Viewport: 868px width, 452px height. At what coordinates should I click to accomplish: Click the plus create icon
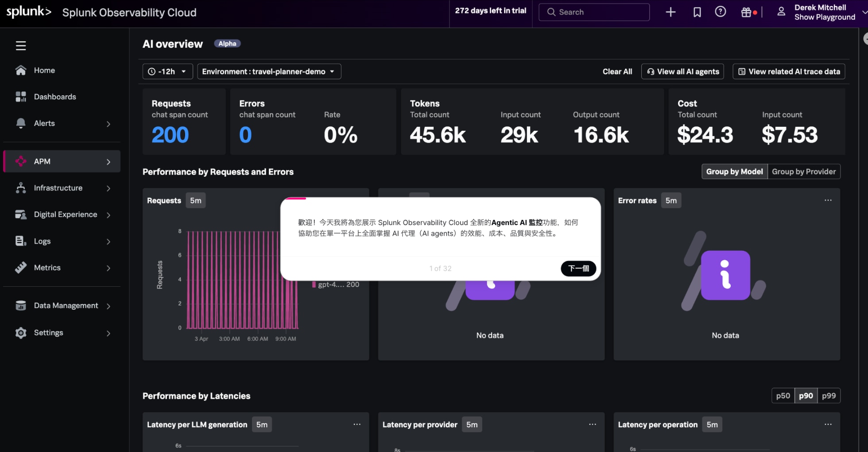tap(670, 12)
